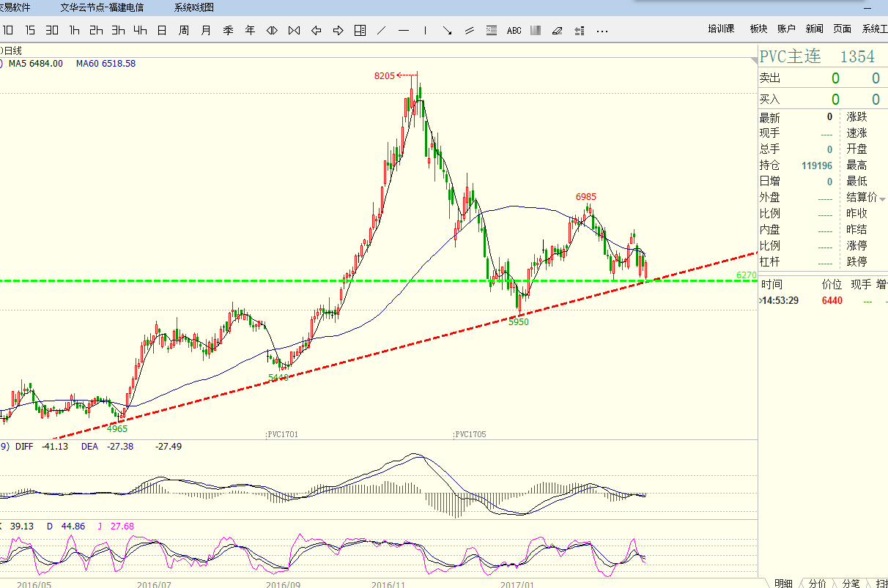
Task: Select weekly (周) K-line period
Action: [x=184, y=30]
